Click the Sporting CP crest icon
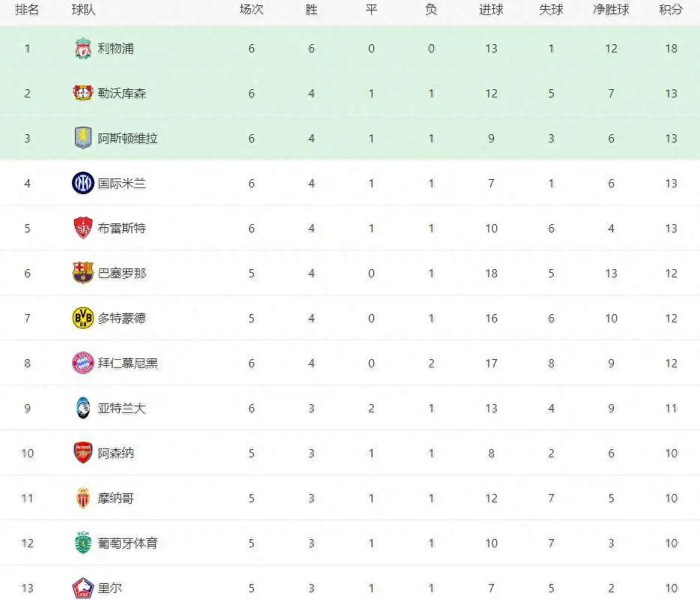This screenshot has height=608, width=700. pos(83,543)
